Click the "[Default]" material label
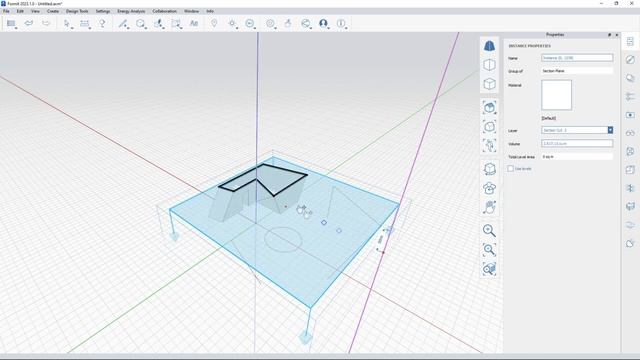 549,118
